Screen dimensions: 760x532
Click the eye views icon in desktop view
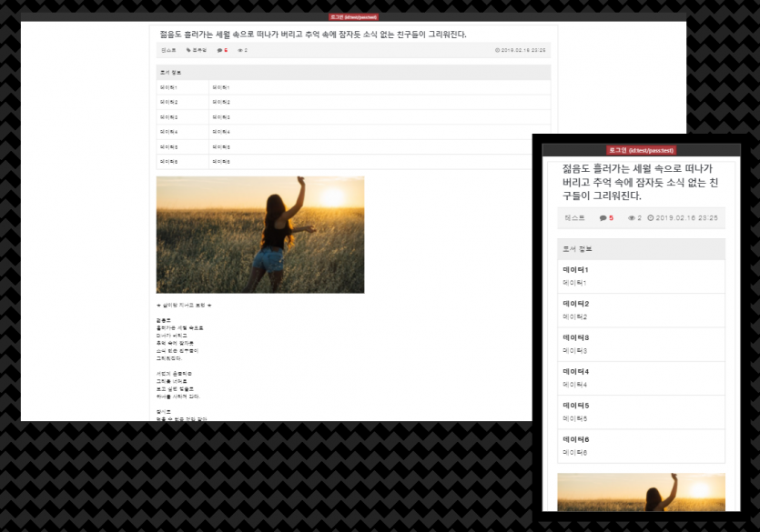(x=239, y=50)
